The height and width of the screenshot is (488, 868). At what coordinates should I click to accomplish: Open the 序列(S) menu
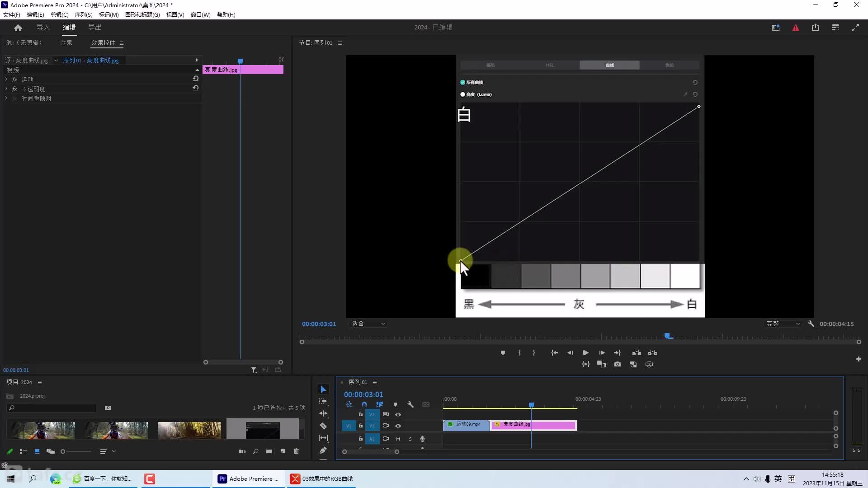[x=84, y=15]
